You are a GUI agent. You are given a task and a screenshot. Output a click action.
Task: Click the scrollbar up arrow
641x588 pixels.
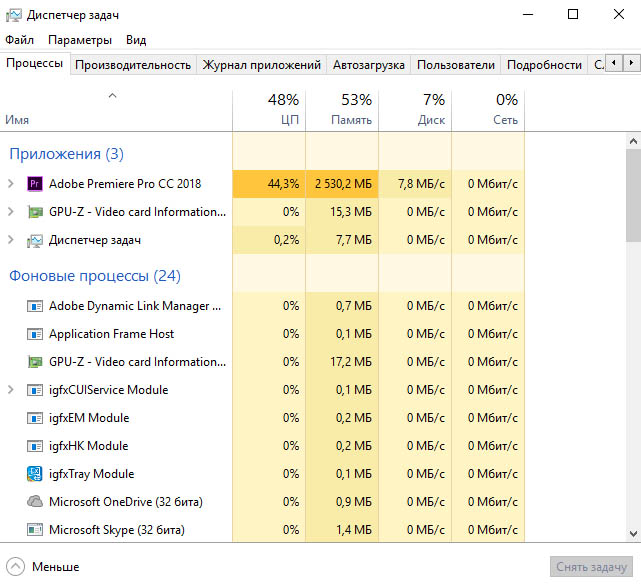click(x=633, y=141)
